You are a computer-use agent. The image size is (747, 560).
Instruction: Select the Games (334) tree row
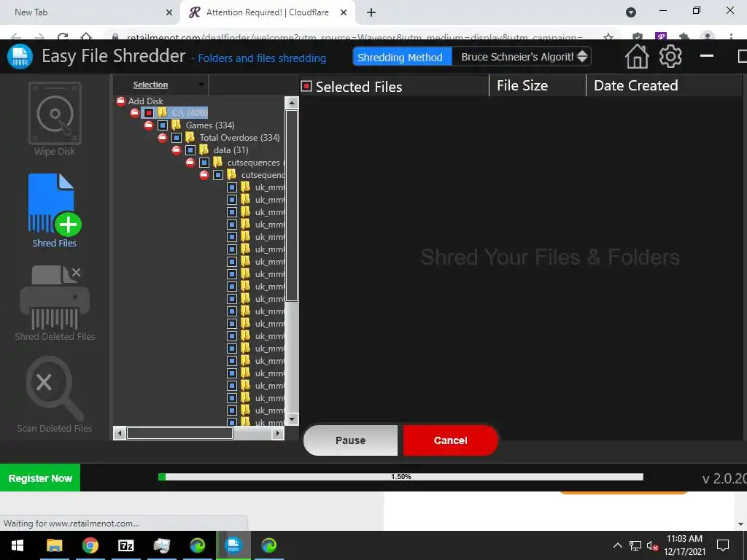point(210,125)
